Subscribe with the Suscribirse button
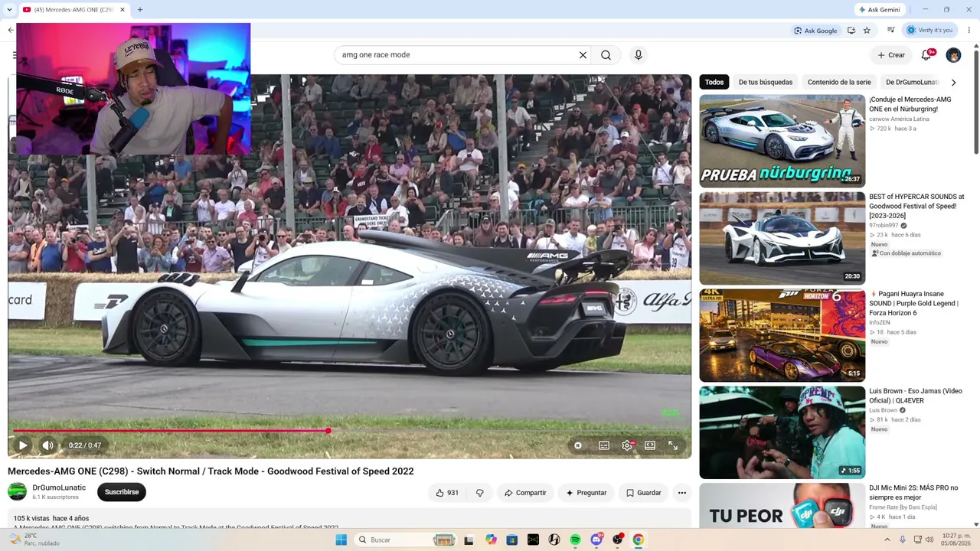Viewport: 980px width, 551px height. click(x=122, y=492)
